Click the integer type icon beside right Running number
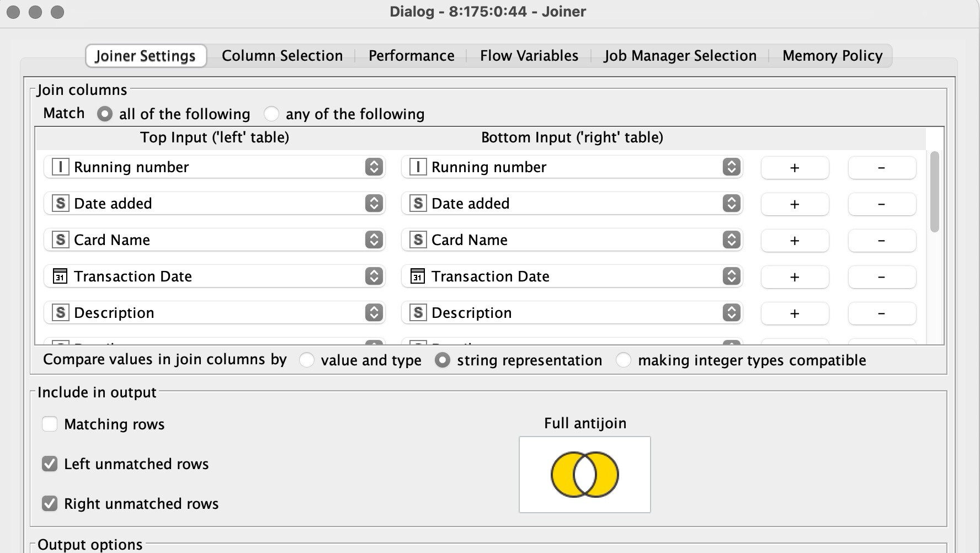The height and width of the screenshot is (553, 980). click(417, 167)
